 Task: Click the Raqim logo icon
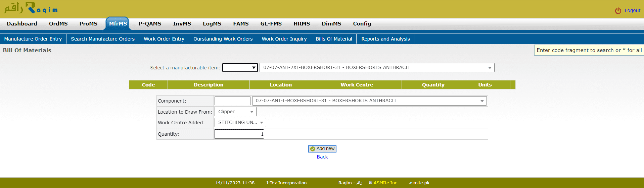click(31, 8)
